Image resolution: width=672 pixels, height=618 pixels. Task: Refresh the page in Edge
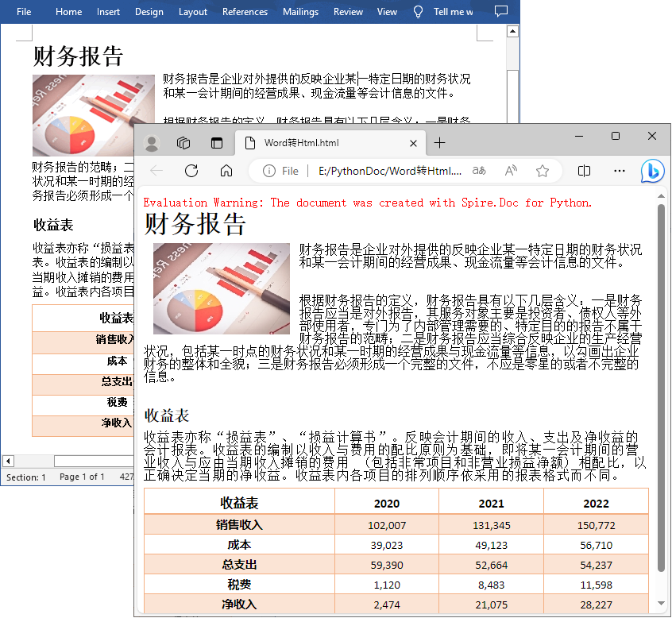(191, 171)
